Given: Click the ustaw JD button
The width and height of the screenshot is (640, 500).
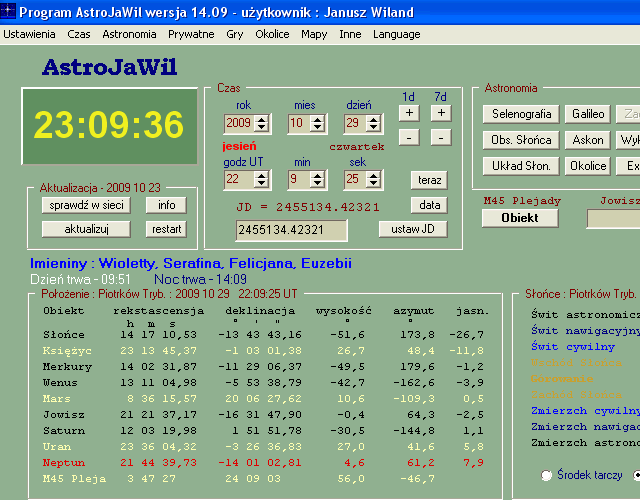Looking at the screenshot, I should (413, 229).
